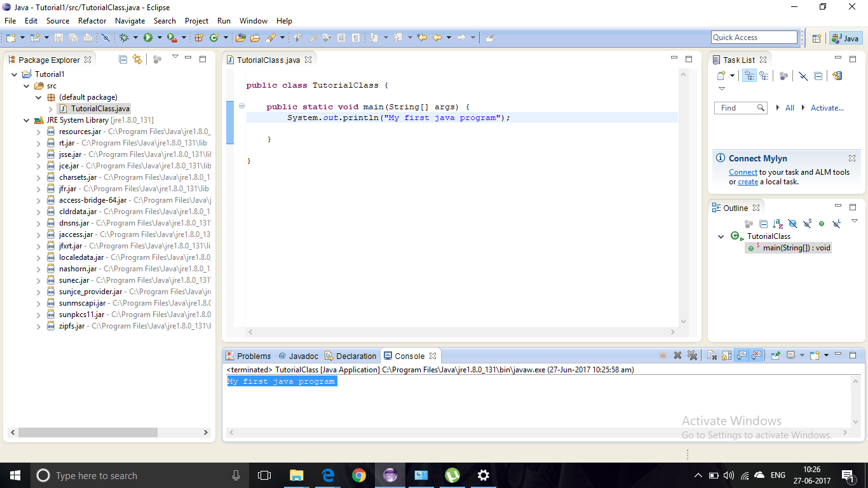Viewport: 868px width, 488px height.
Task: Toggle Show Console When Standard Out Changes
Action: coord(742,356)
